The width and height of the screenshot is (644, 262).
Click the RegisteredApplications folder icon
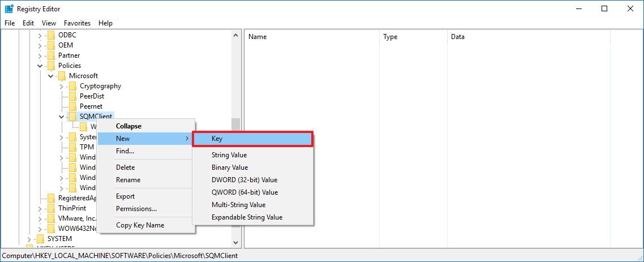51,198
